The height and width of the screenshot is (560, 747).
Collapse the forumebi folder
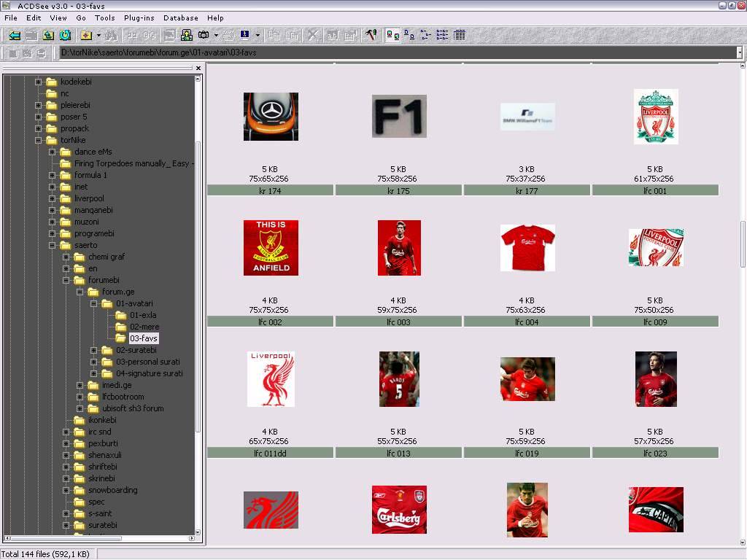[66, 281]
